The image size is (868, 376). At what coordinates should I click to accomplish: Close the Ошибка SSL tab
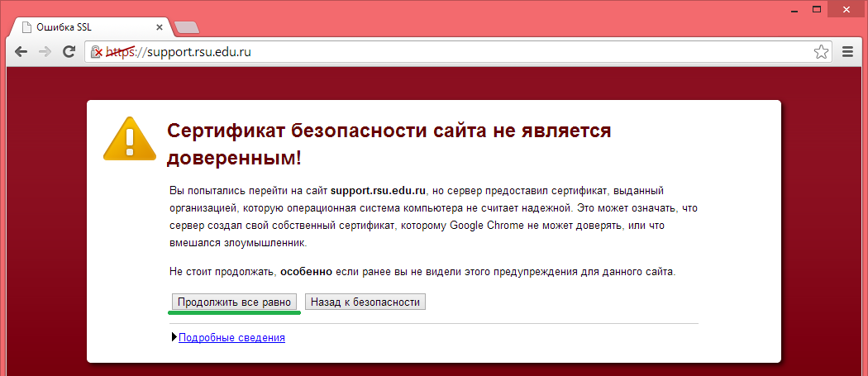pos(160,26)
